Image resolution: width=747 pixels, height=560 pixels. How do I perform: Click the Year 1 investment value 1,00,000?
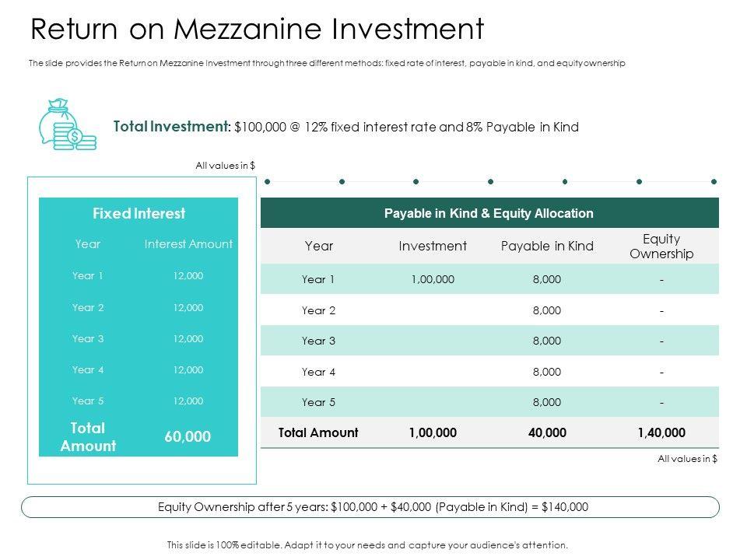pos(433,279)
